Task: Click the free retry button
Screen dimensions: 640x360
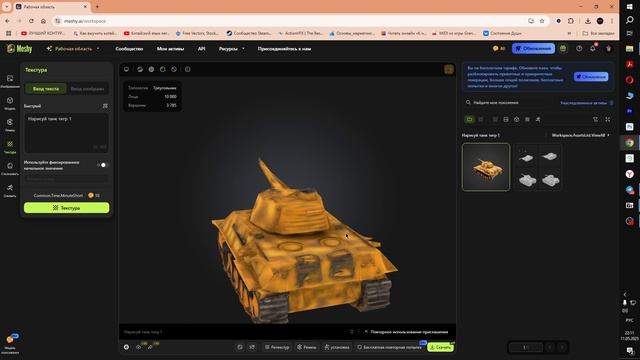Action: click(x=389, y=347)
